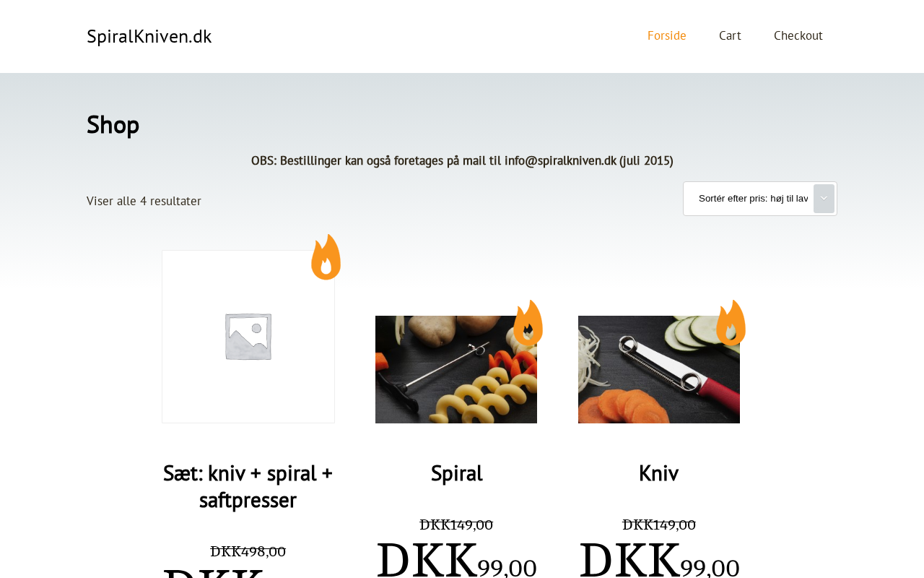
Task: Open the 'Sortér efter pris: høj til lav' dropdown
Action: (760, 199)
